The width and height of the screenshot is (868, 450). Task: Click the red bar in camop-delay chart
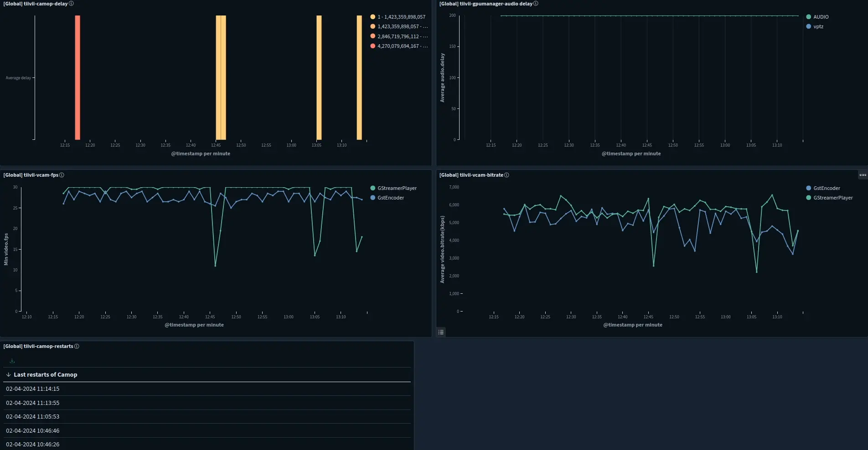(x=77, y=77)
